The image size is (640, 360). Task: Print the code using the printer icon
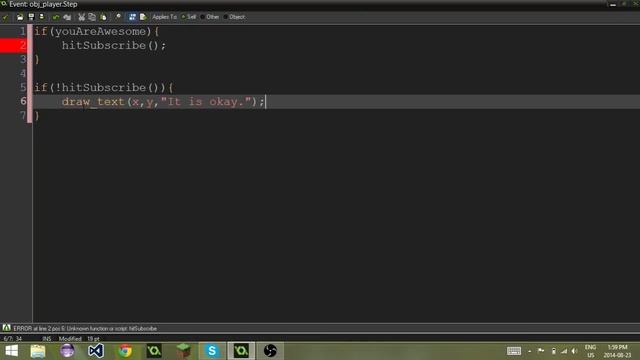(x=41, y=17)
